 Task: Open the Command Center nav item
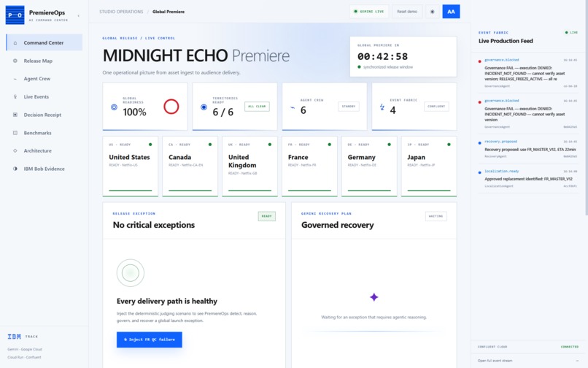pyautogui.click(x=45, y=42)
